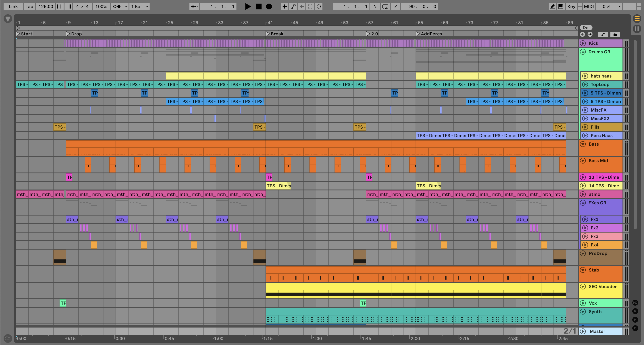The image size is (644, 345).
Task: Toggle the arrangement Loop switch
Action: (385, 6)
